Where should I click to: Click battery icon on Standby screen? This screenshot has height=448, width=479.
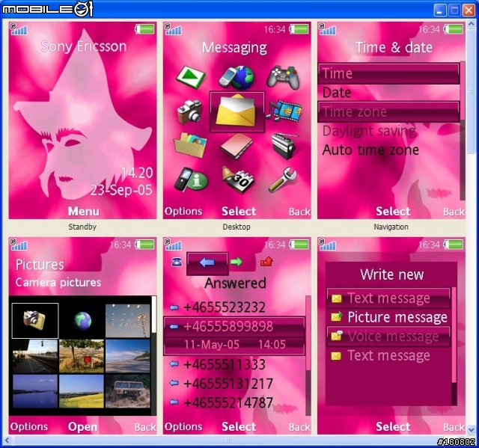click(144, 29)
